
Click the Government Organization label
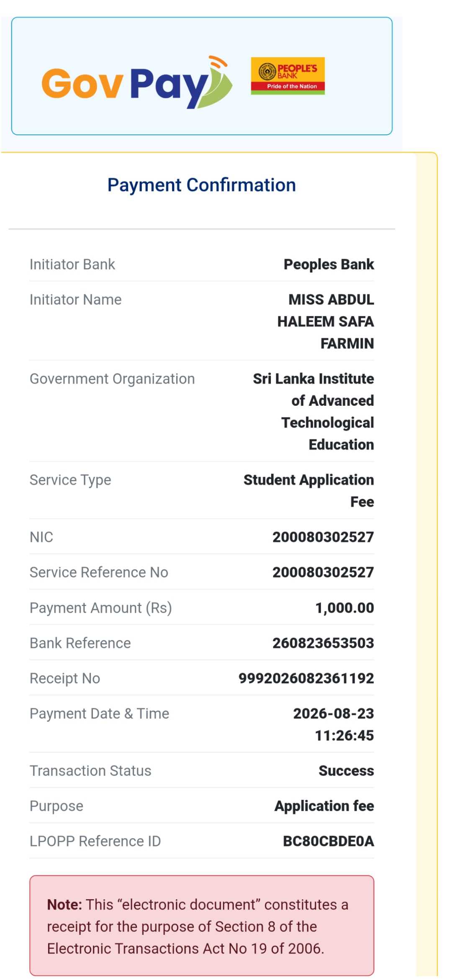112,379
